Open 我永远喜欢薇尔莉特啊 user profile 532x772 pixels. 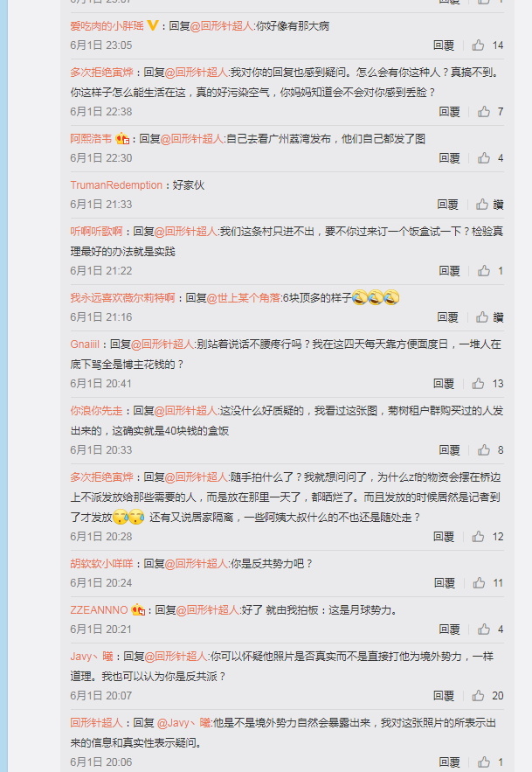point(122,298)
